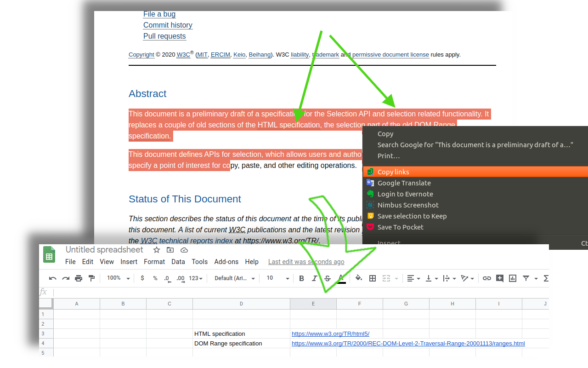Screen dimensions: 588x368
Task: Open the File menu in Sheets
Action: click(70, 262)
